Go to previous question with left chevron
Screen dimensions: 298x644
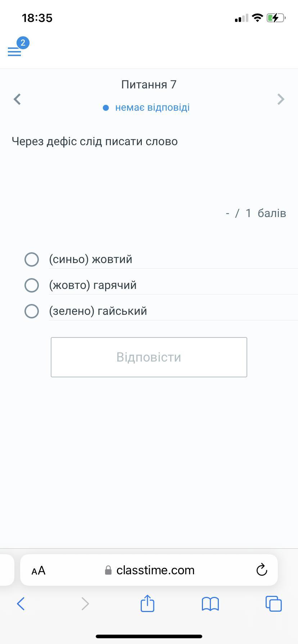[17, 99]
